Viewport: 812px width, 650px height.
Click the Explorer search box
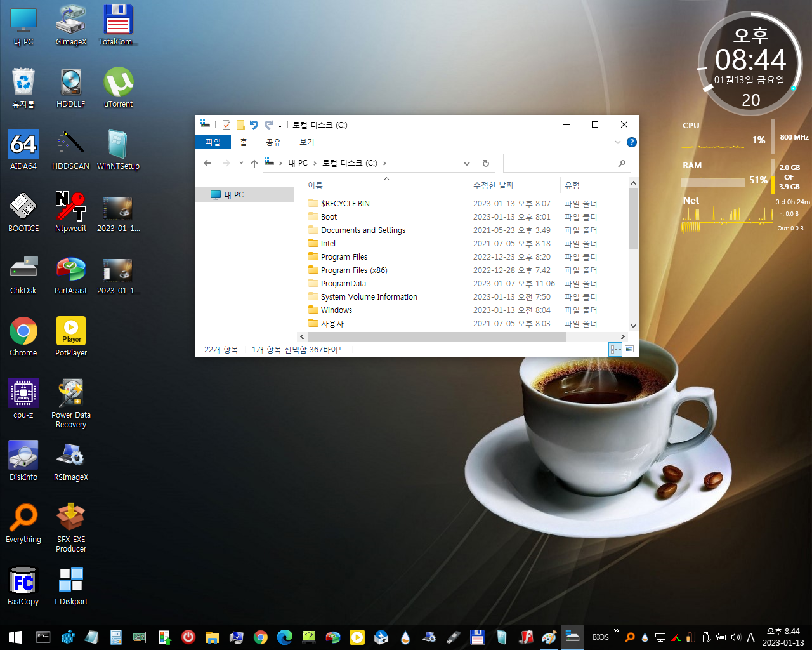coord(566,163)
